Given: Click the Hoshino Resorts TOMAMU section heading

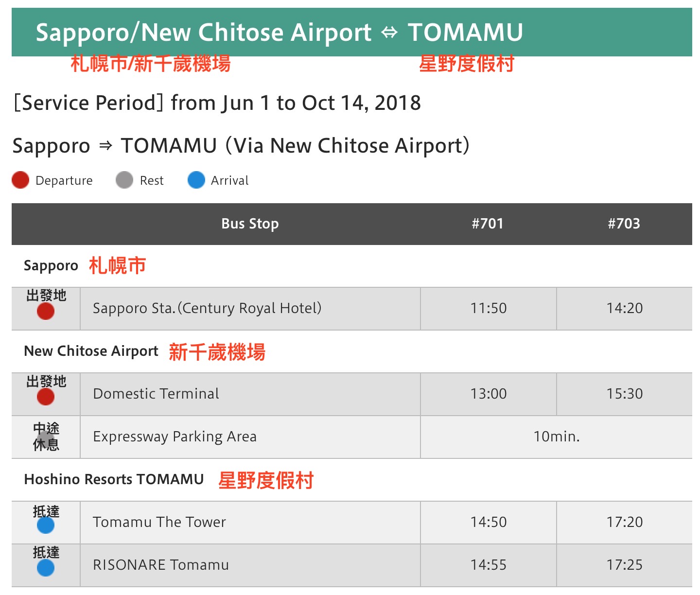Looking at the screenshot, I should pyautogui.click(x=114, y=479).
